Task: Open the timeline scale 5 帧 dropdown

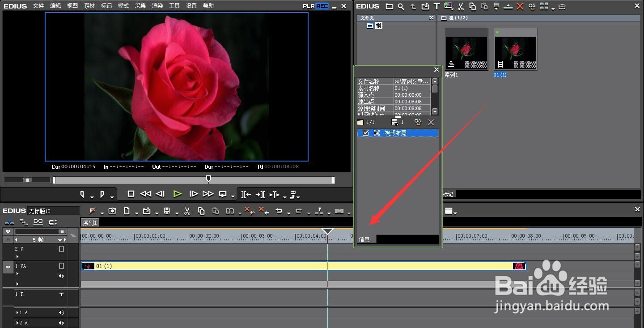Action: (x=60, y=240)
